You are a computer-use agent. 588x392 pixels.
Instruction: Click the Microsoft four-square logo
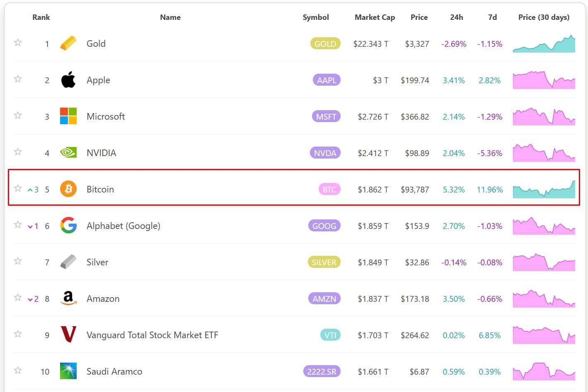(68, 116)
